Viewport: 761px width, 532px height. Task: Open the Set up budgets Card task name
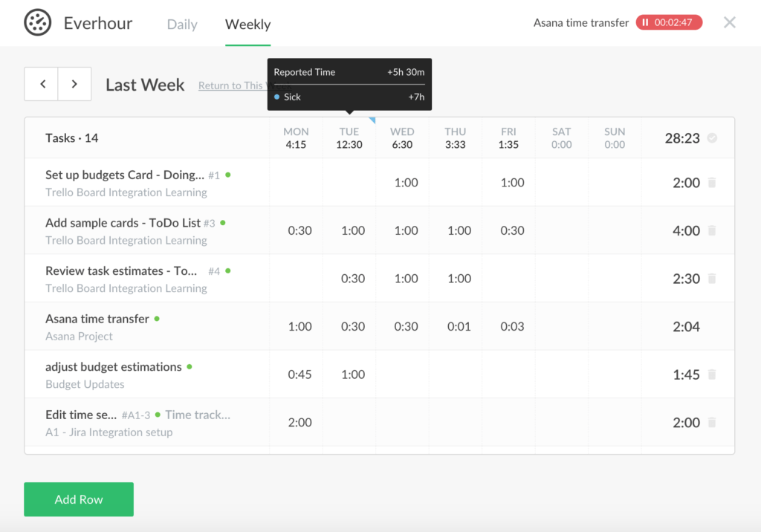[125, 175]
